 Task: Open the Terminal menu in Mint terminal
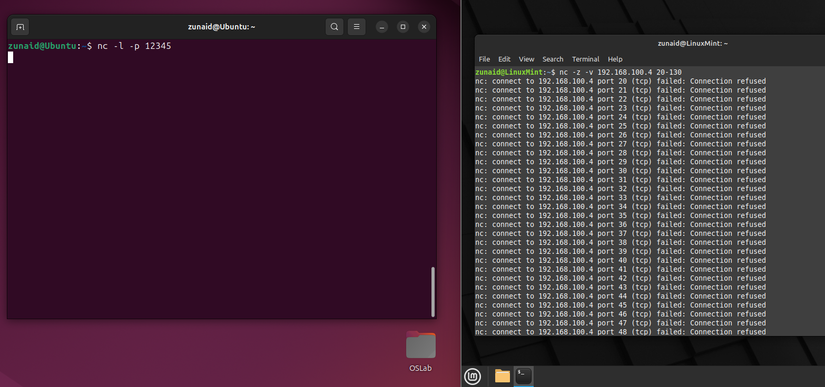(586, 59)
